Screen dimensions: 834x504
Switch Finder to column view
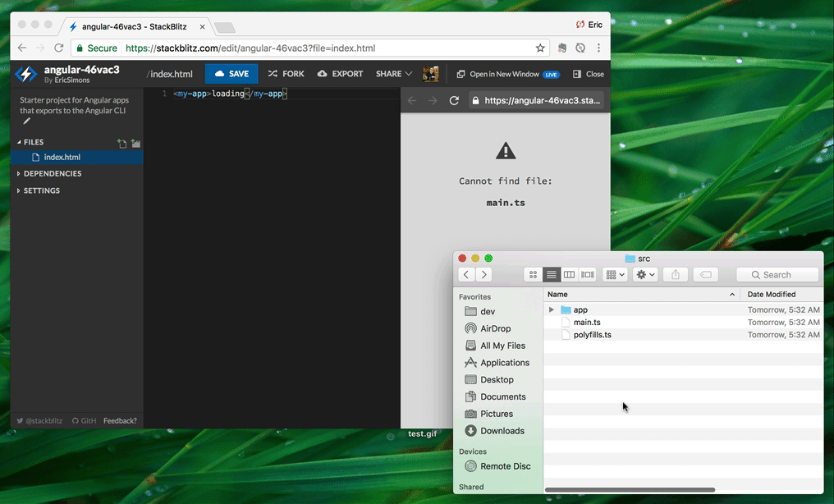pos(569,274)
